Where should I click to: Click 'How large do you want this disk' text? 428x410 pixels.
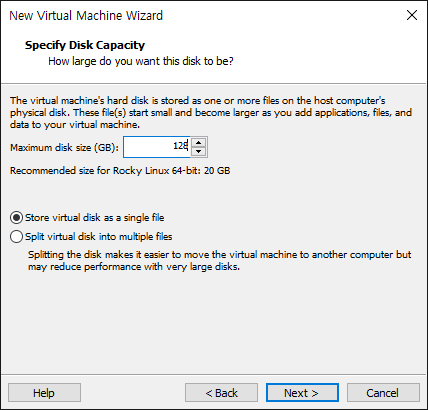tap(141, 61)
